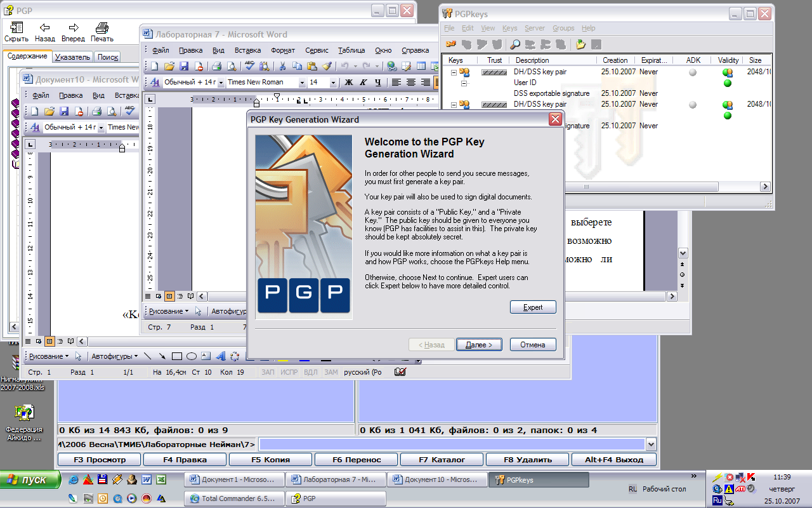Viewport: 812px width, 508px height.
Task: Open the Server menu in PGPkeys
Action: 535,28
